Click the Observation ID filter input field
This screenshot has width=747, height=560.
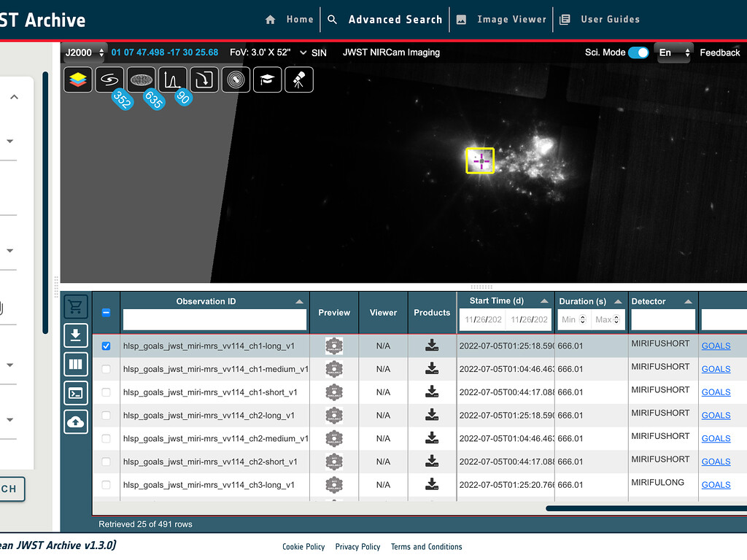pos(214,319)
